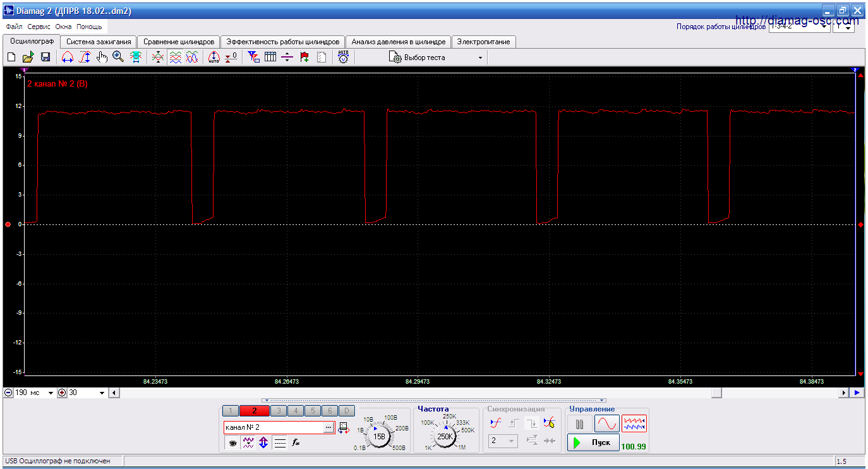Select the horizontal measurement arc tool
The image size is (868, 469).
(68, 58)
